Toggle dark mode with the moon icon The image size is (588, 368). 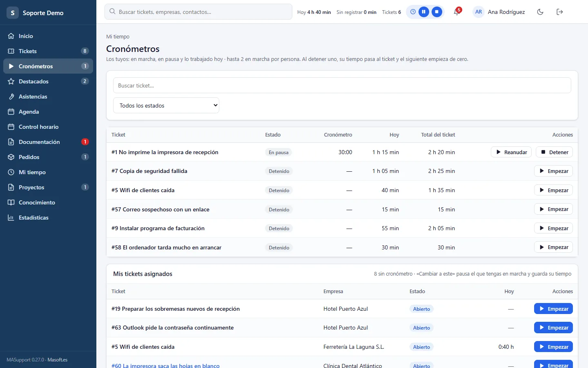click(x=540, y=12)
